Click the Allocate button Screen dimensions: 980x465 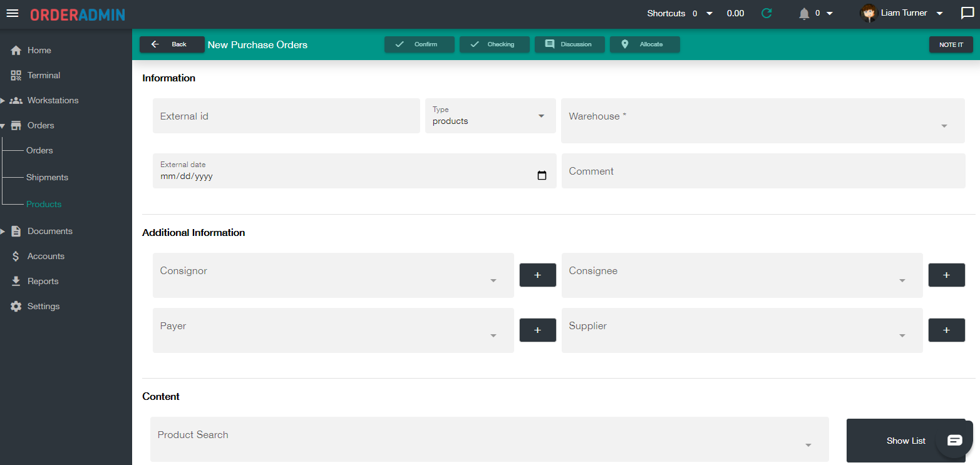(645, 44)
